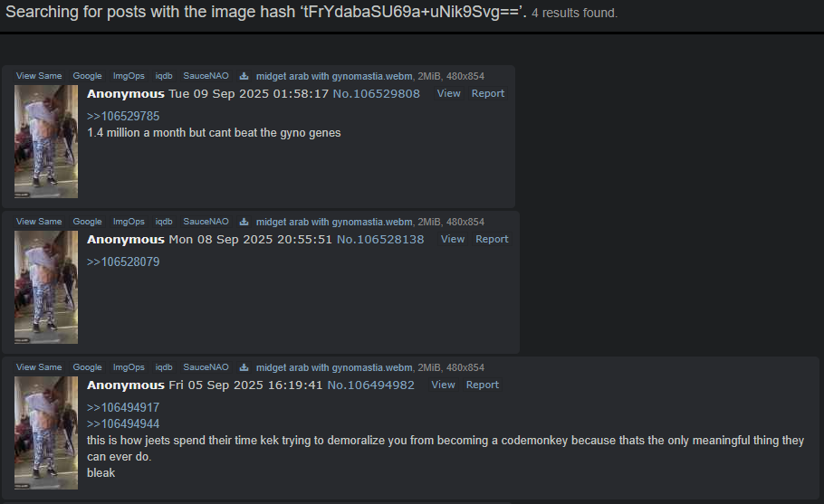The height and width of the screenshot is (504, 824).
Task: Open thumbnail of post 106528138
Action: coord(46,287)
